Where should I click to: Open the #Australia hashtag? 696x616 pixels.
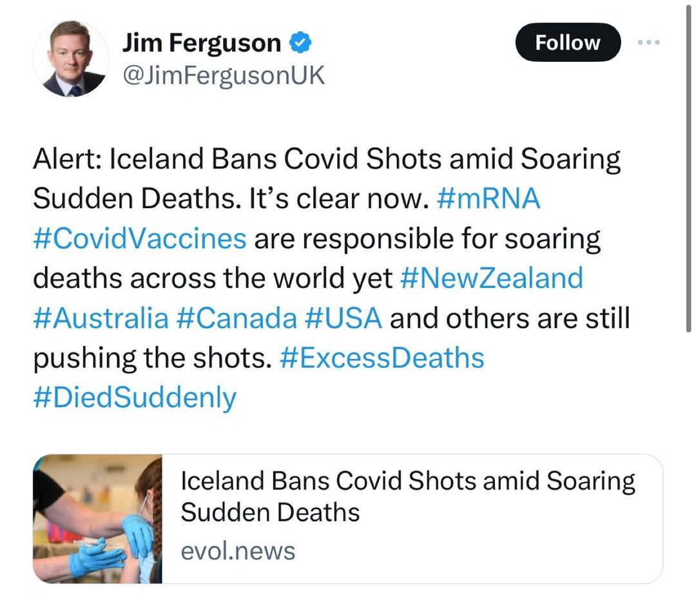101,318
